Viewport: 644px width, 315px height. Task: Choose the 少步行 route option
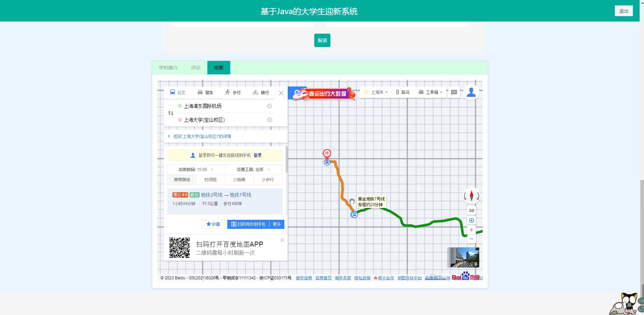[x=268, y=180]
